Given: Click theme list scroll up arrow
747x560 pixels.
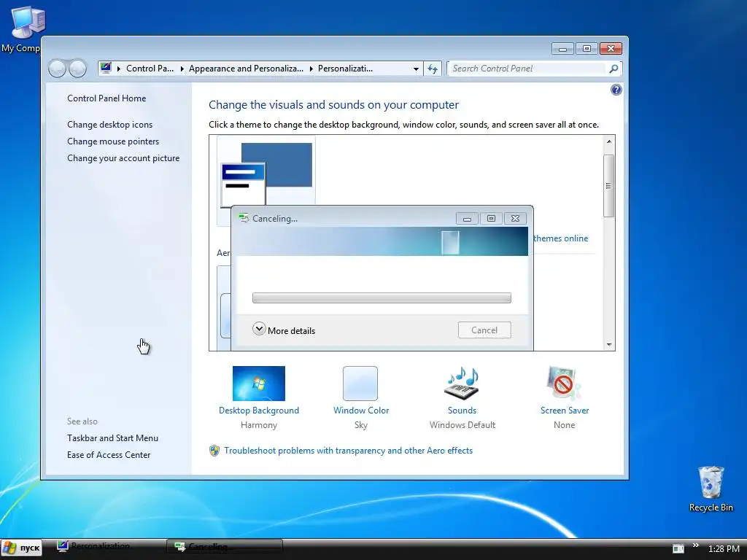Looking at the screenshot, I should pyautogui.click(x=609, y=141).
